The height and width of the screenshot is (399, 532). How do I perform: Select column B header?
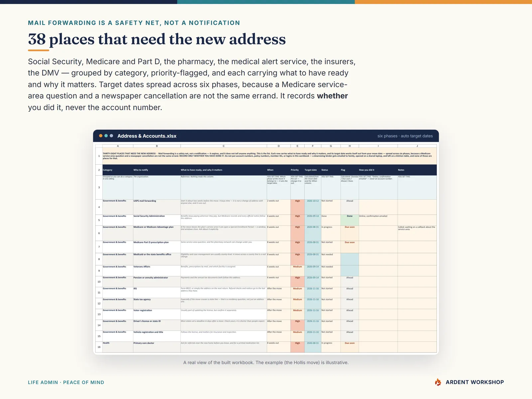157,146
